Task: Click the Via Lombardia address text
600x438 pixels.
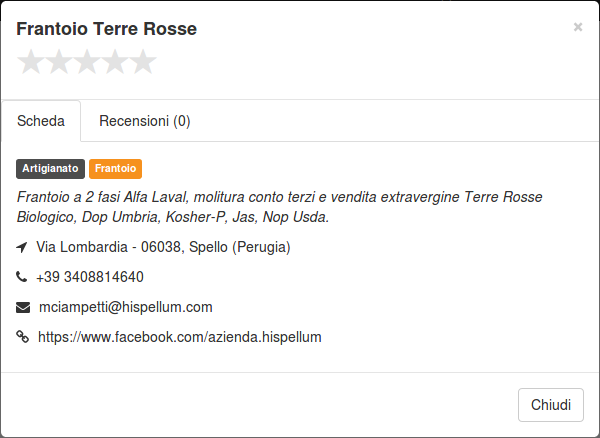Action: [x=163, y=247]
